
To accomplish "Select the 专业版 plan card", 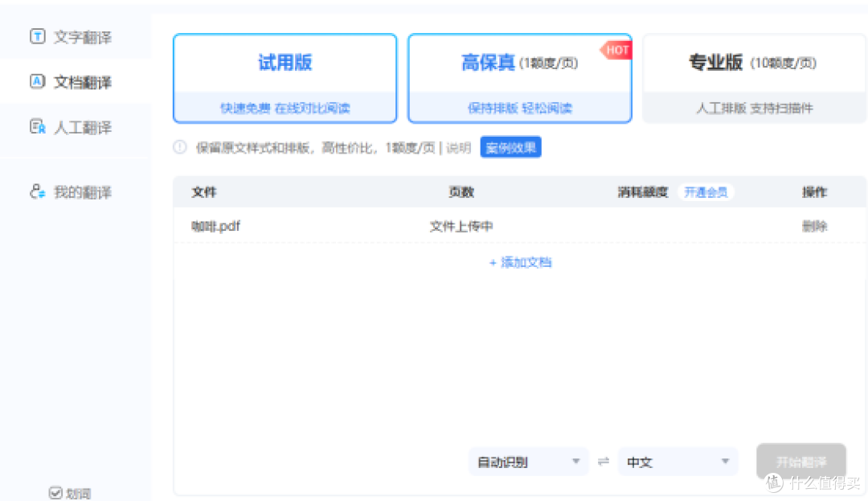I will [754, 78].
